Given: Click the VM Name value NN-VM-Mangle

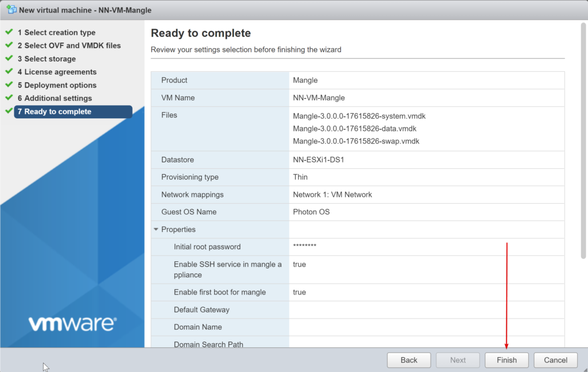Looking at the screenshot, I should coord(319,98).
